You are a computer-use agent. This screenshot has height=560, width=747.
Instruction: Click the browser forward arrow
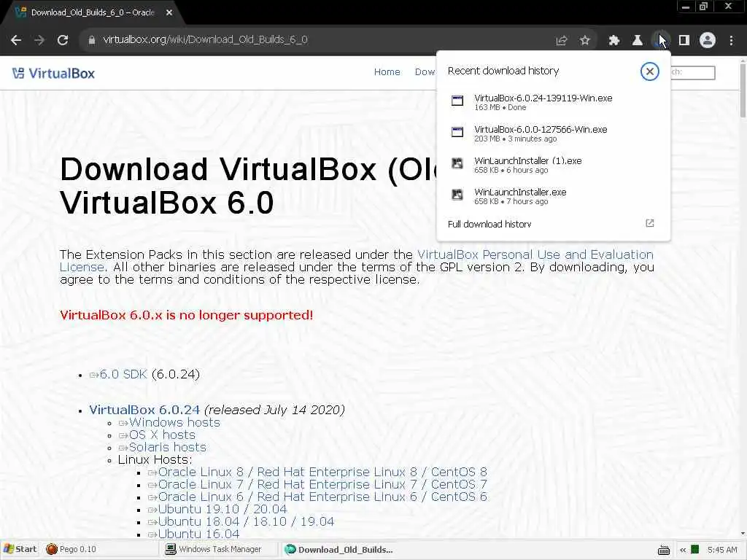[39, 40]
